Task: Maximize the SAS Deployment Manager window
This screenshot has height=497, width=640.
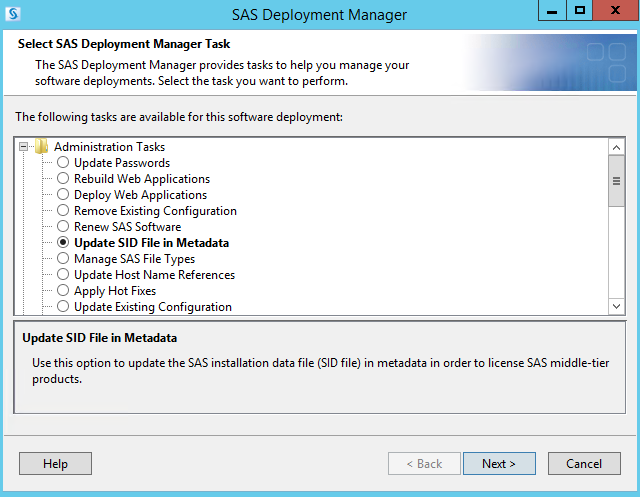Action: pyautogui.click(x=579, y=11)
